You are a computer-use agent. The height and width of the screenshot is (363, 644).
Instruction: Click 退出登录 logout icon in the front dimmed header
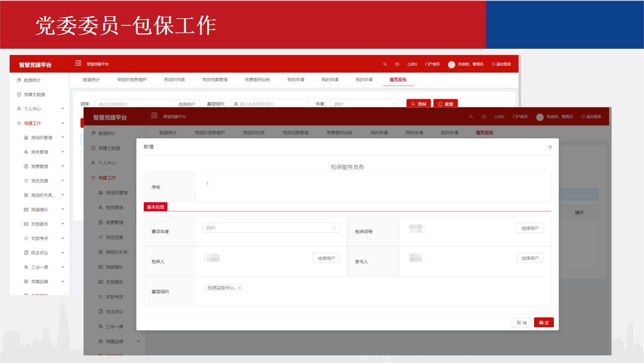pos(583,117)
